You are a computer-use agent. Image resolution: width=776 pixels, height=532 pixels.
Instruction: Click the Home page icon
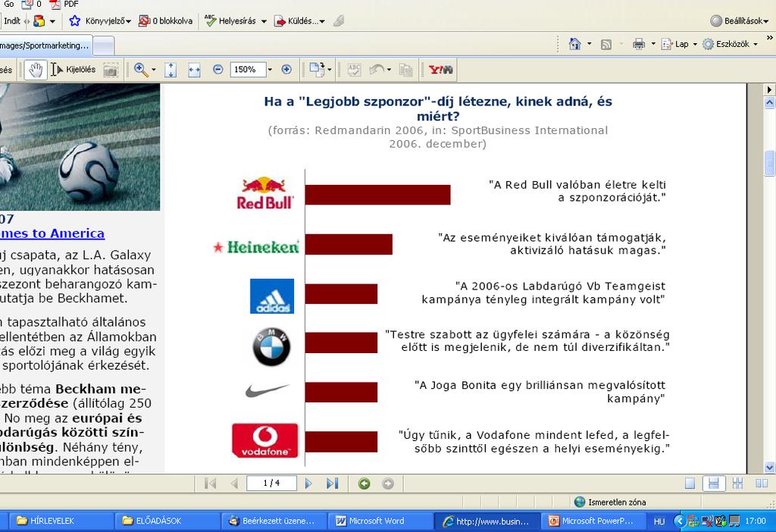tap(574, 44)
